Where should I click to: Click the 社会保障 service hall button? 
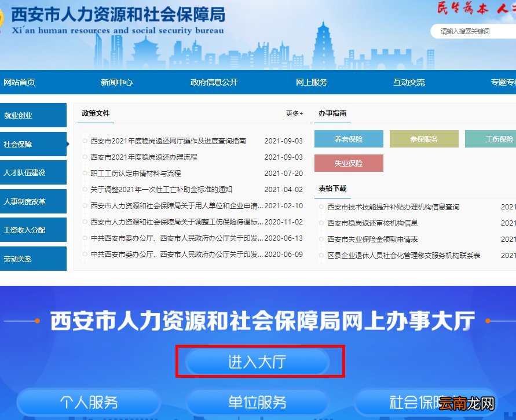point(426,402)
